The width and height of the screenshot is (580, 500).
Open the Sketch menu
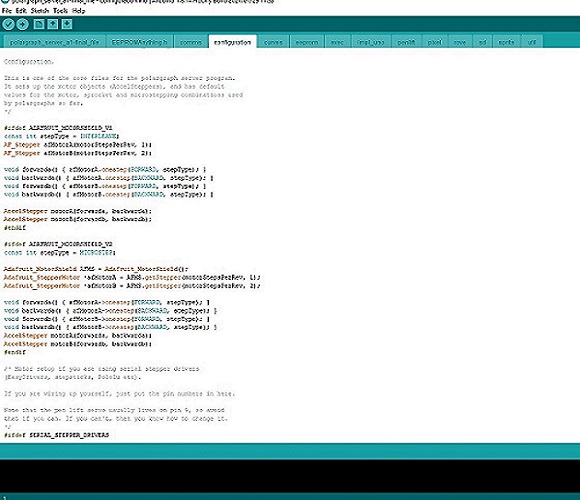pos(40,11)
